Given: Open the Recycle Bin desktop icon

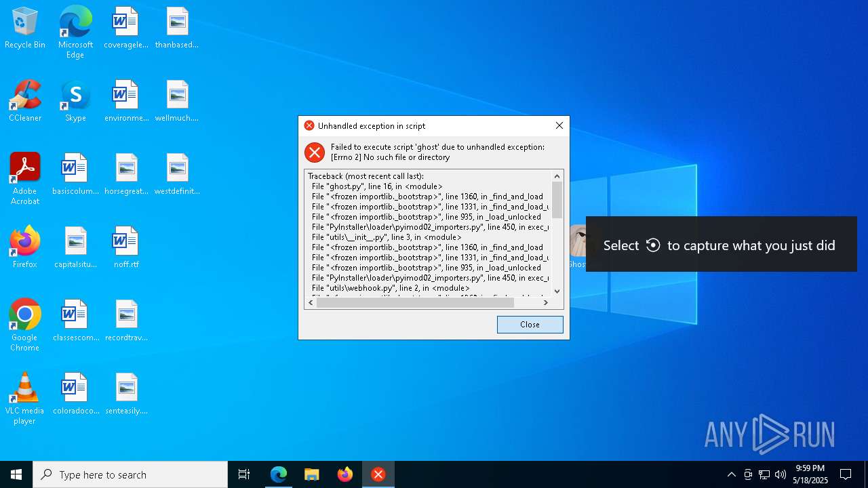Looking at the screenshot, I should click(x=25, y=28).
